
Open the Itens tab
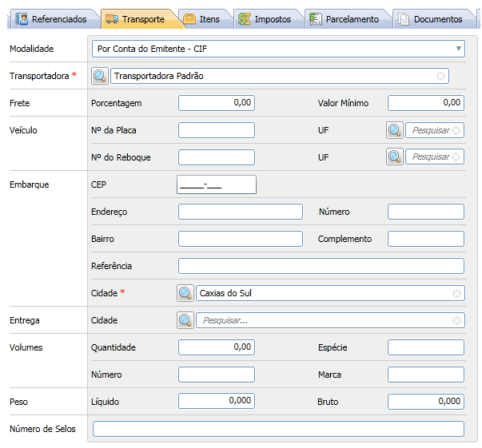point(205,19)
